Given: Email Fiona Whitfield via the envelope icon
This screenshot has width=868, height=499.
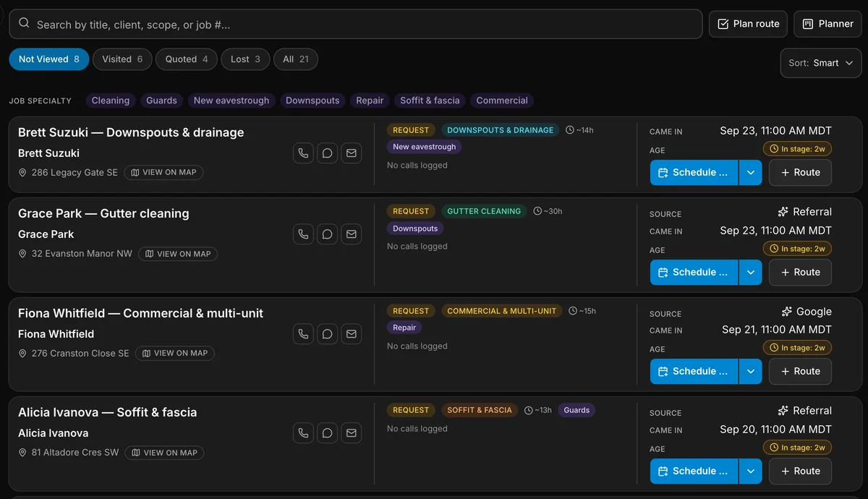Looking at the screenshot, I should tap(352, 334).
